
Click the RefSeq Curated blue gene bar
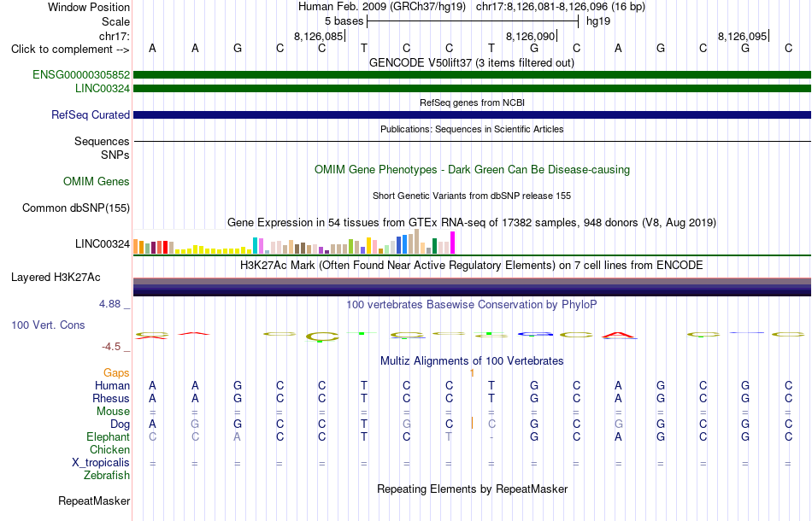472,114
